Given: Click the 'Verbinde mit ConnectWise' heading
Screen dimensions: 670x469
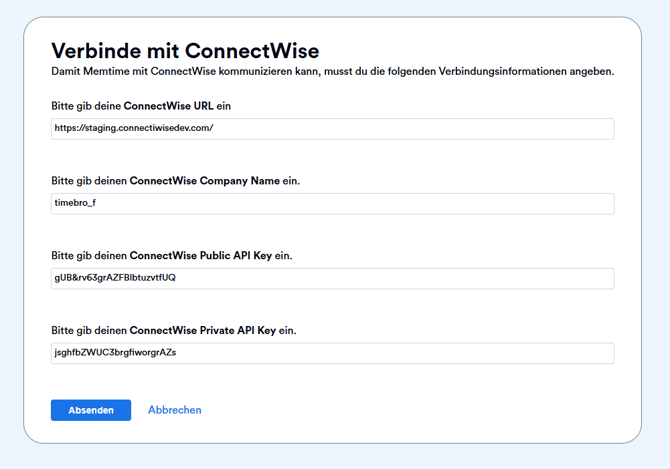Looking at the screenshot, I should [185, 50].
